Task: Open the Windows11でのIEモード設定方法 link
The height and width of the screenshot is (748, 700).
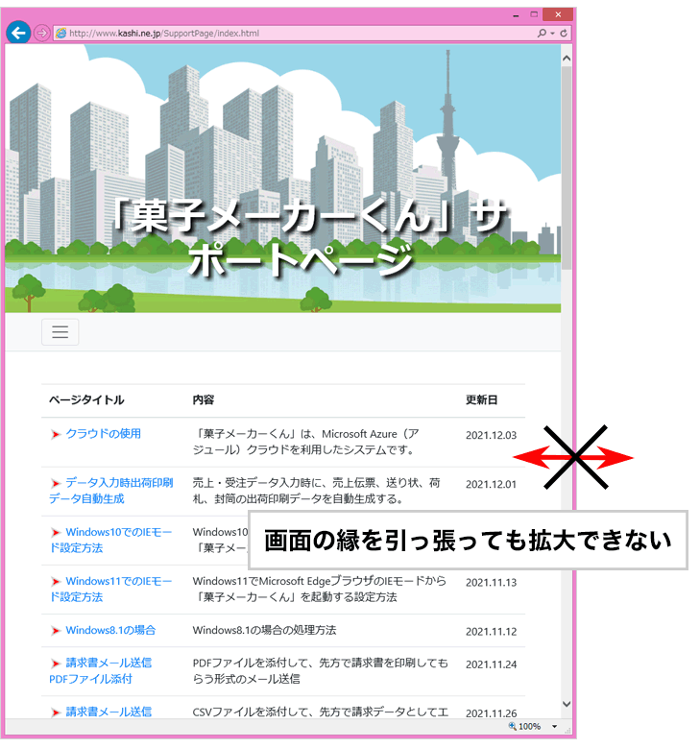Action: click(110, 589)
